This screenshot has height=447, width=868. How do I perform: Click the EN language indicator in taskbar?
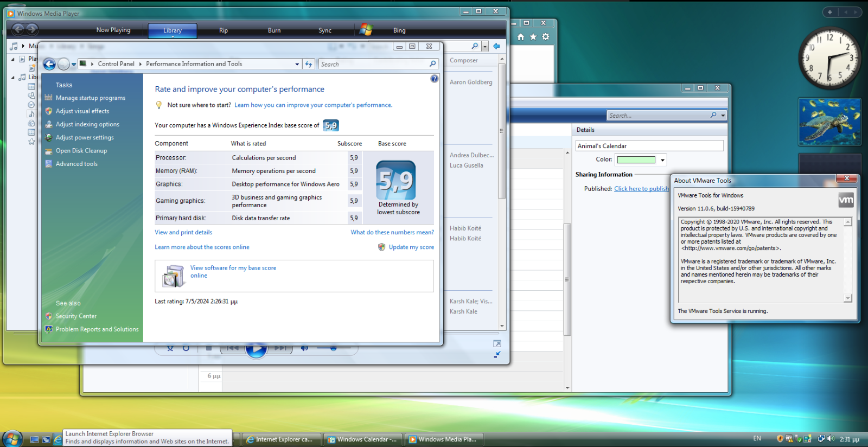[x=757, y=439]
